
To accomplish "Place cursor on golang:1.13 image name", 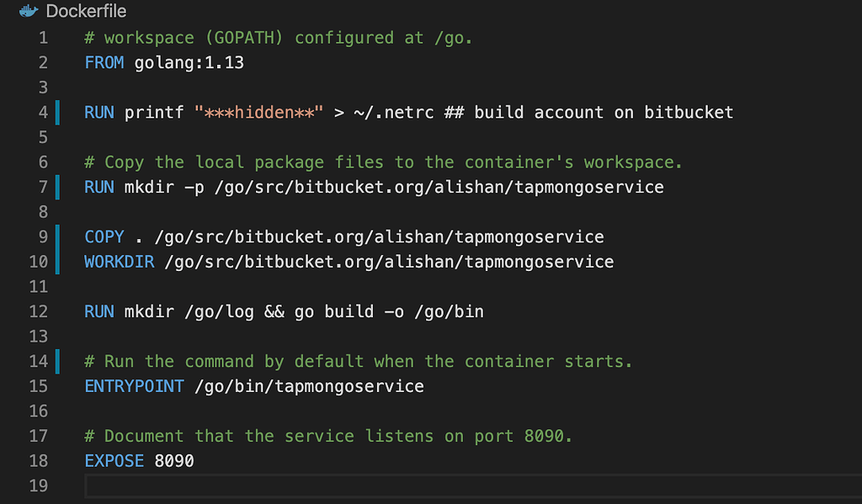I will click(189, 62).
